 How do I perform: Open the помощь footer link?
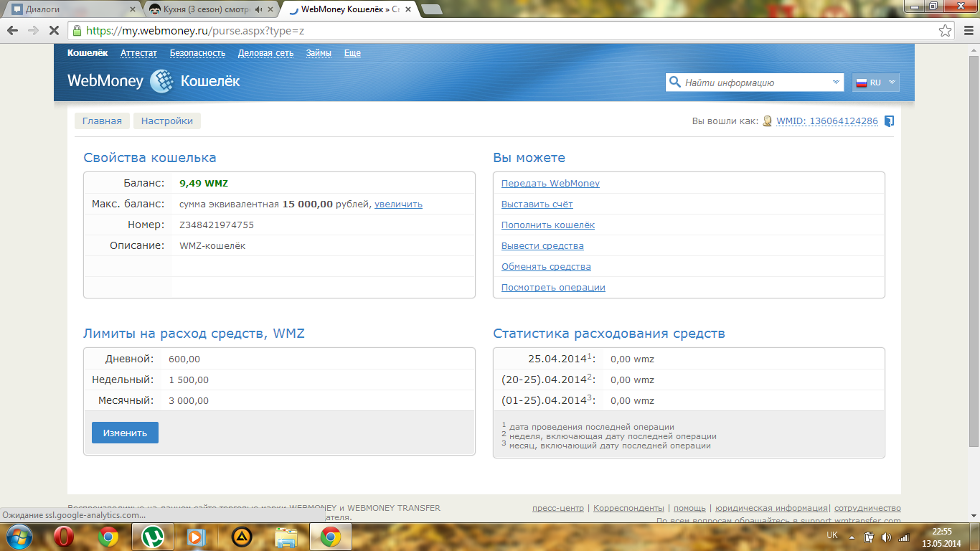coord(689,508)
